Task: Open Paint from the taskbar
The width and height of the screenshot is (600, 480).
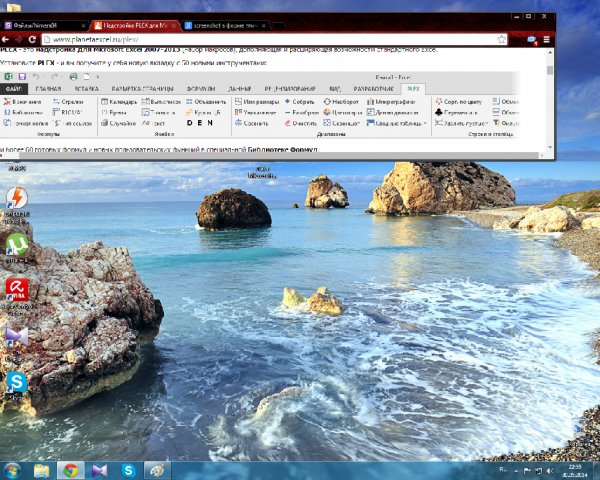Action: coord(157,471)
